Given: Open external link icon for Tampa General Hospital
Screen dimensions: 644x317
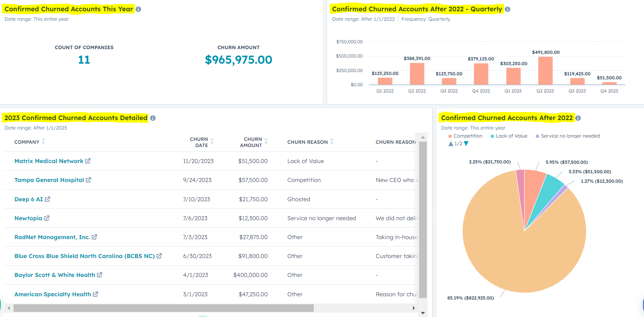Looking at the screenshot, I should tap(89, 180).
